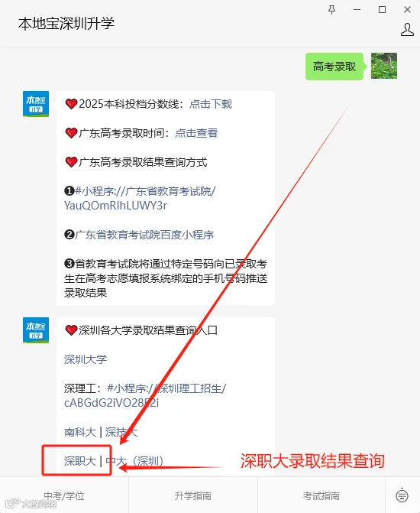Open the 点击查看 admission time link
Image resolution: width=420 pixels, height=513 pixels.
[196, 133]
